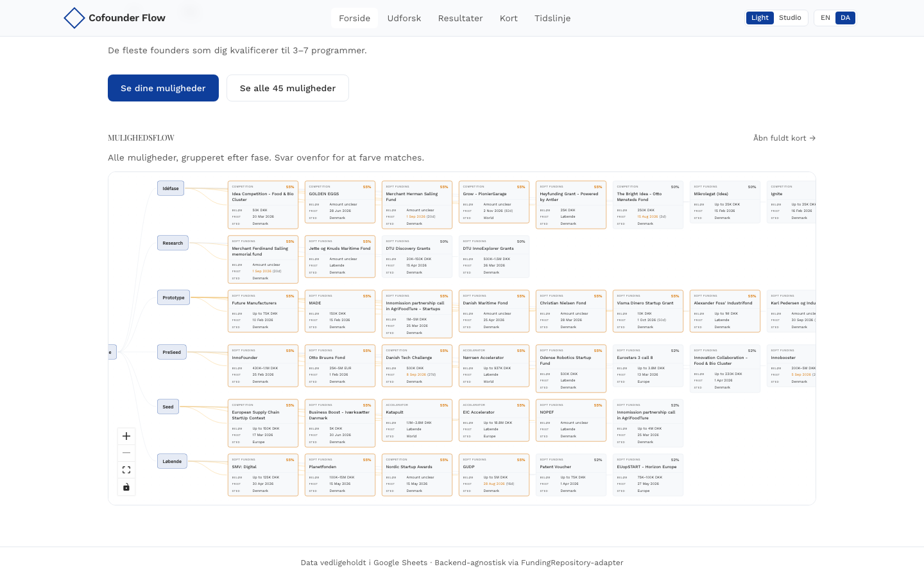Open Nordic Startup Awards card
The image size is (924, 578).
pos(417,475)
